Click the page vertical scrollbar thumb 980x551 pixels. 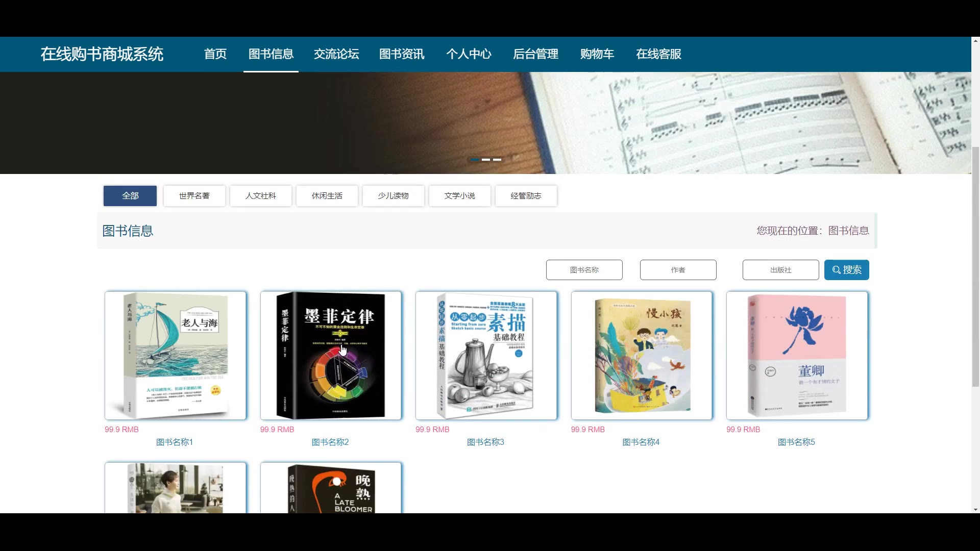(975, 266)
